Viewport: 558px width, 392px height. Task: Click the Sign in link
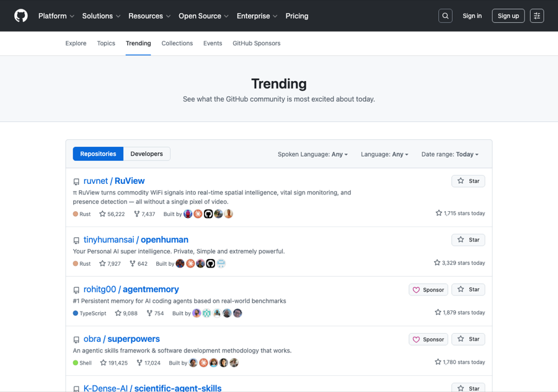coord(472,16)
